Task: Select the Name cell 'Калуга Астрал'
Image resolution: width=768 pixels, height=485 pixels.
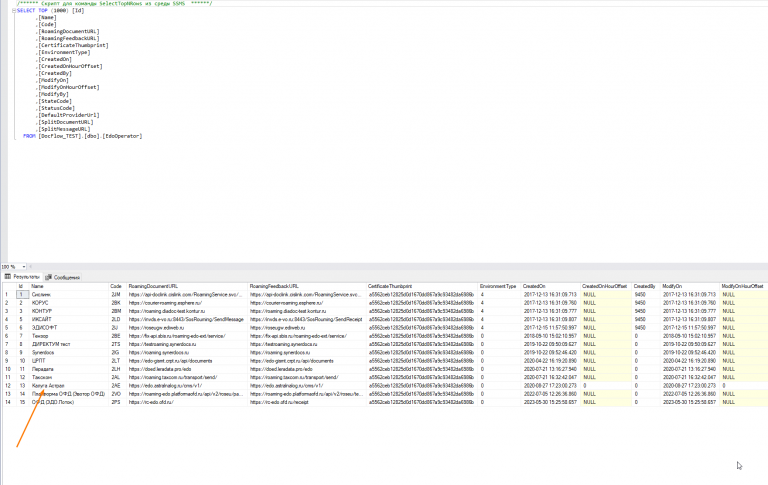Action: point(69,386)
